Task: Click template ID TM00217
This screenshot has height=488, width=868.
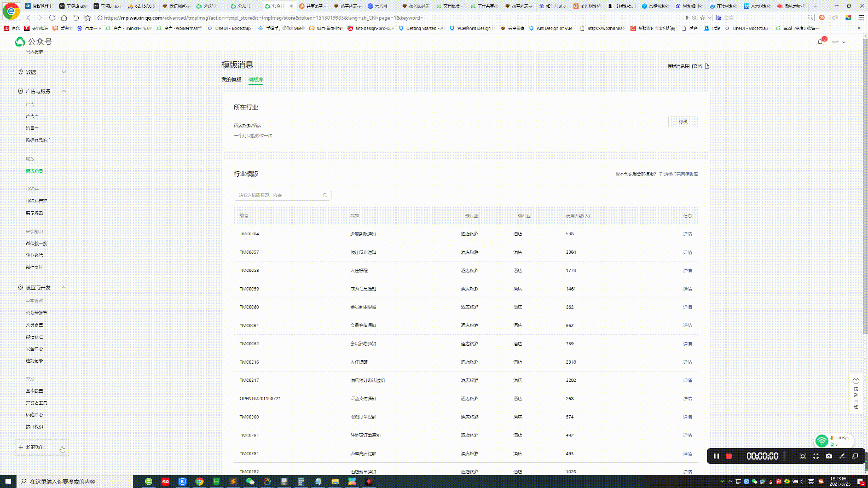Action: point(249,380)
